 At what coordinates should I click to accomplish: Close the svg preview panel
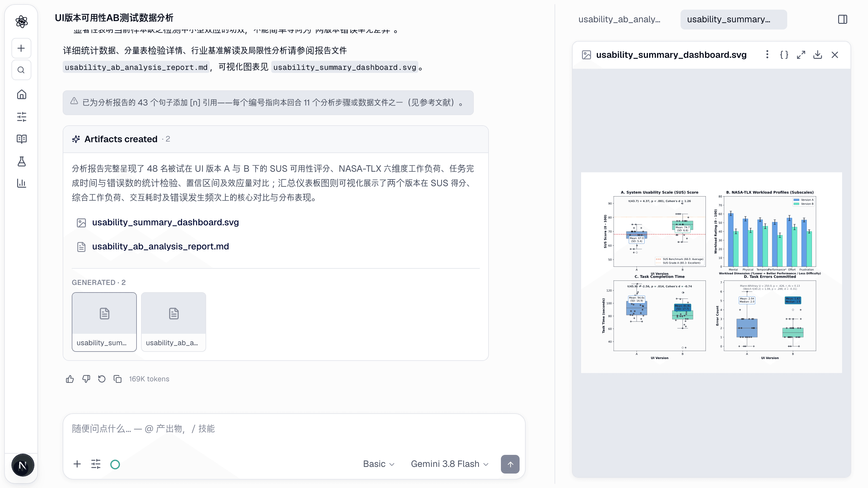835,55
